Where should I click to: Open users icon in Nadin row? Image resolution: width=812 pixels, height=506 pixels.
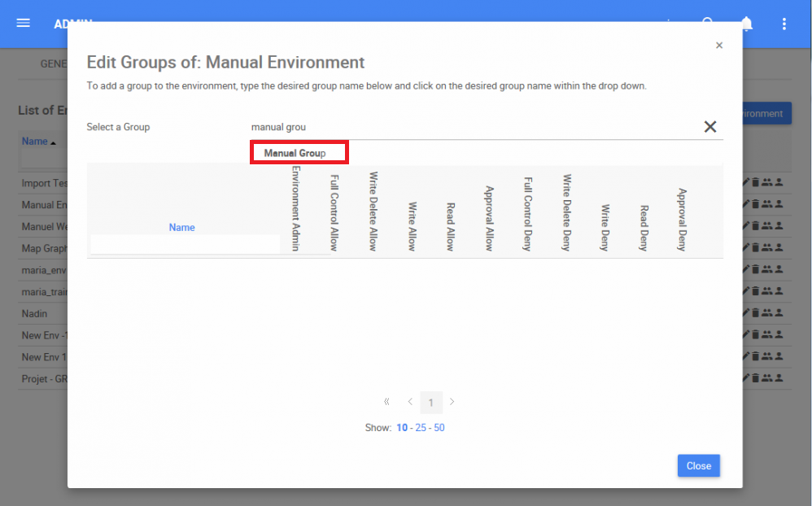pyautogui.click(x=779, y=313)
